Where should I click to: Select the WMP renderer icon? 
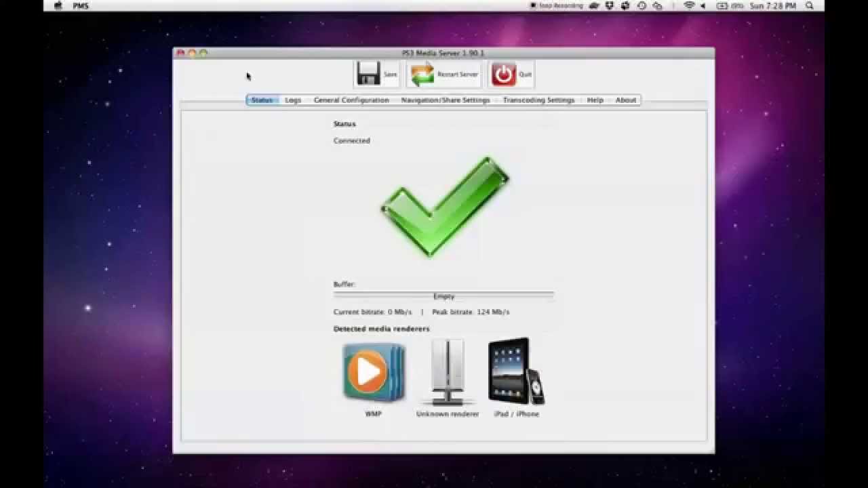(374, 373)
